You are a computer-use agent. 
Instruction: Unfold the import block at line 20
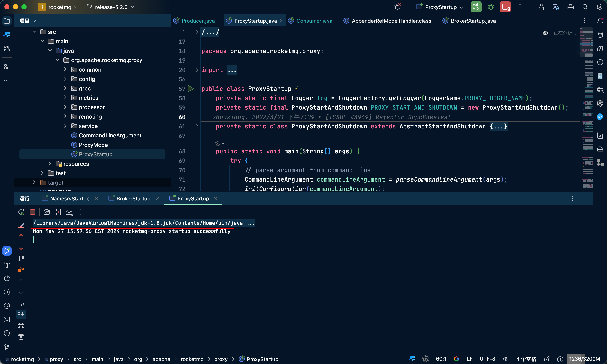pos(197,70)
